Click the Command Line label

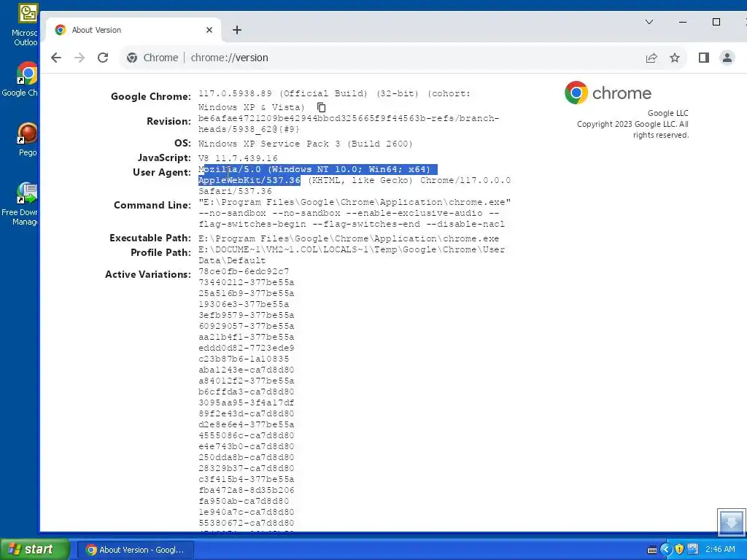click(x=152, y=205)
